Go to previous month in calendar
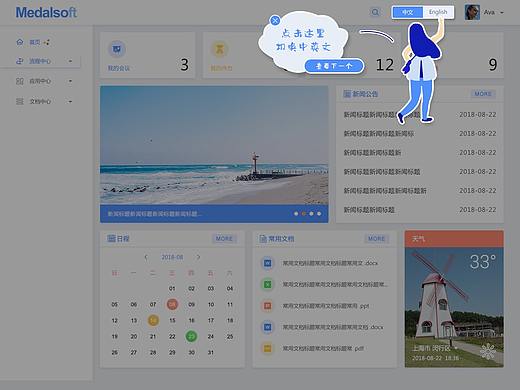 (x=146, y=257)
